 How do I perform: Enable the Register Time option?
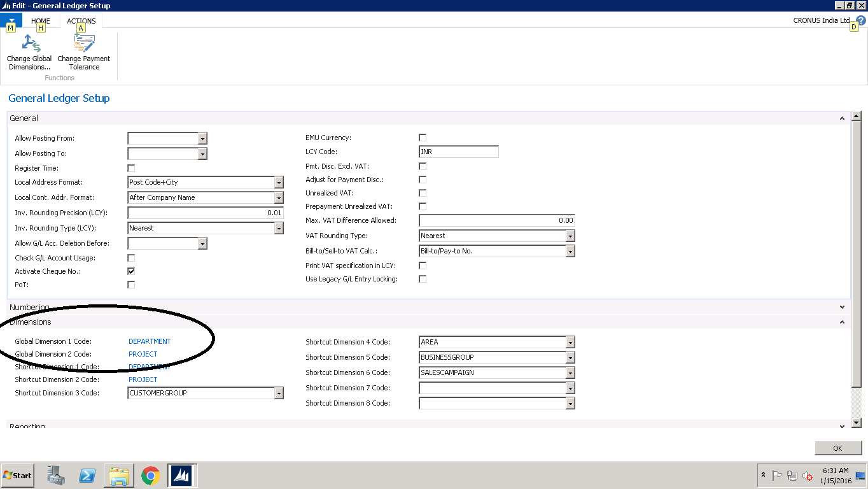130,167
